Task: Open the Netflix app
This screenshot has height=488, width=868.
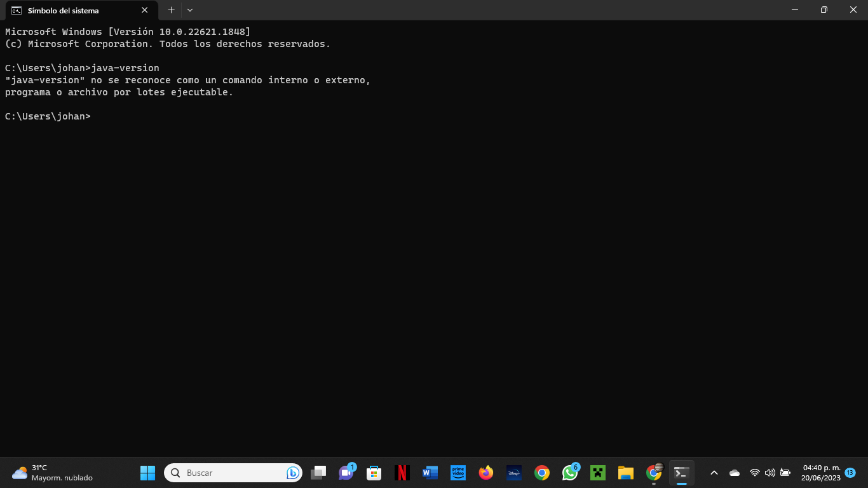Action: [x=402, y=473]
